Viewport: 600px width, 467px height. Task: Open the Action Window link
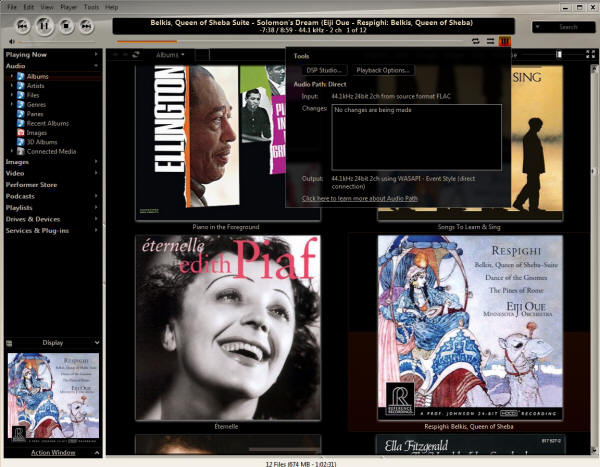coord(53,453)
